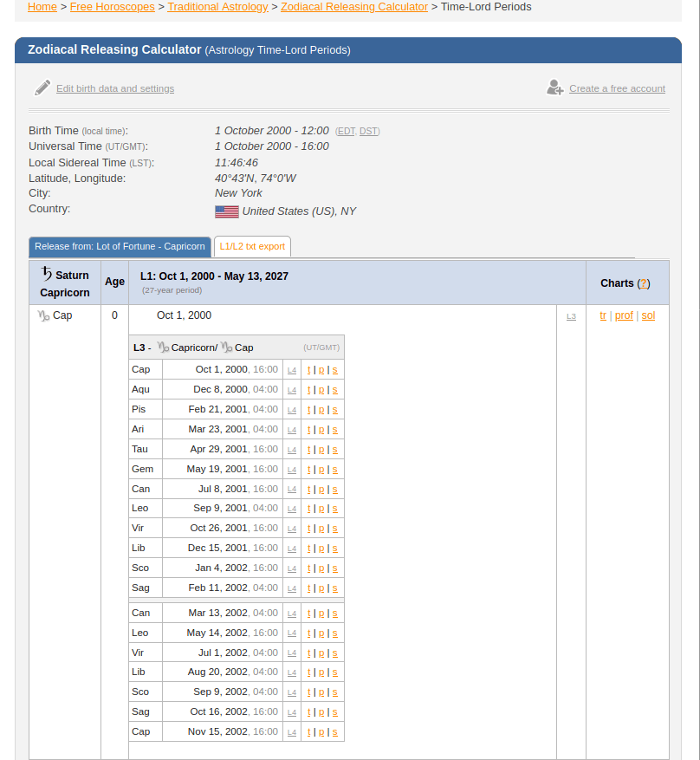Click the add-user icon beside Create account

click(555, 88)
